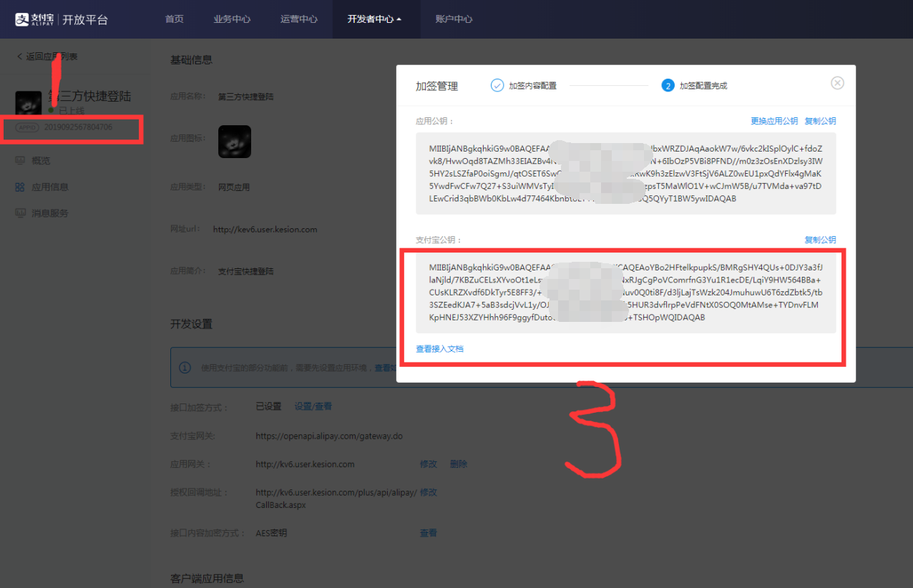Screen dimensions: 913x588
Task: Close the 加签管理 dialog with the X icon
Action: click(x=837, y=83)
